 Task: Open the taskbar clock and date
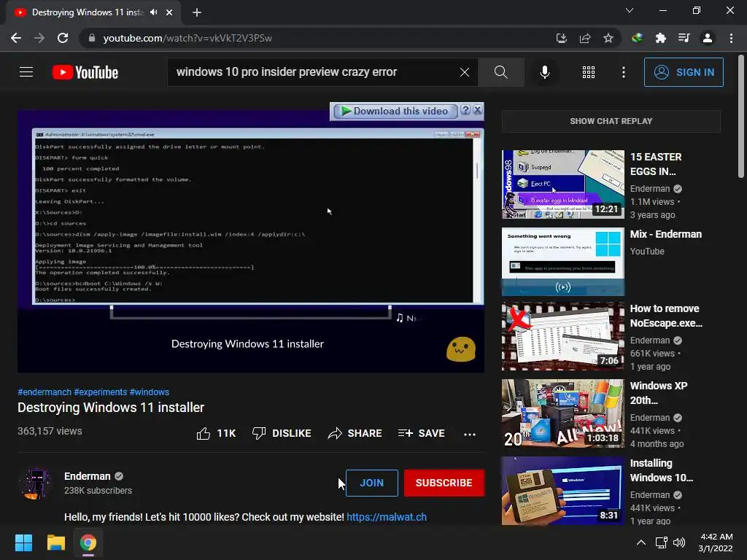(x=716, y=542)
